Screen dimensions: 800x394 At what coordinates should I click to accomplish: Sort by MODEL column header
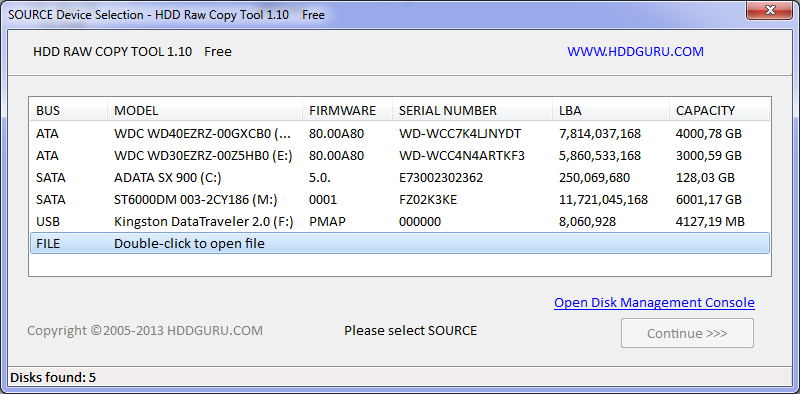[205, 110]
